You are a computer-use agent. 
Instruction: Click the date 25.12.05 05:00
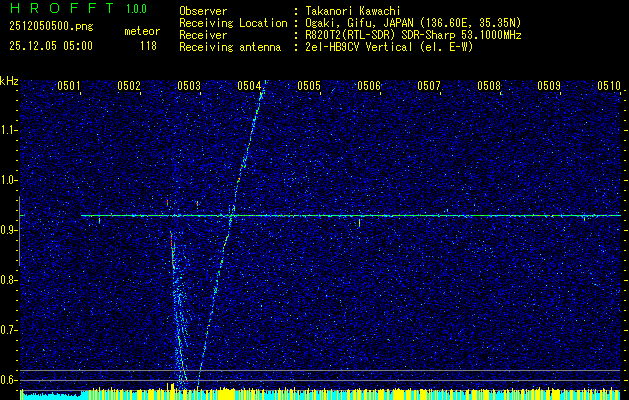click(51, 46)
